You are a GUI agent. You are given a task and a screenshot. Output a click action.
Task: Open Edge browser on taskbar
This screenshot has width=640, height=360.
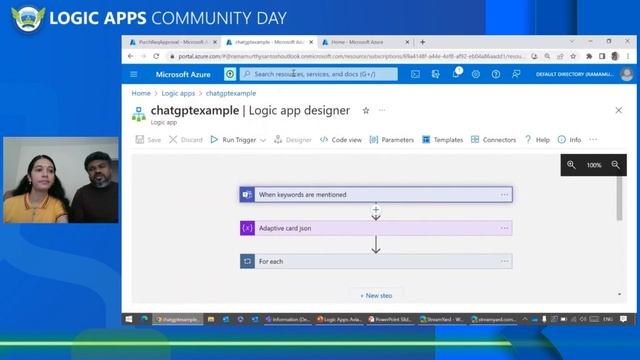(144, 319)
